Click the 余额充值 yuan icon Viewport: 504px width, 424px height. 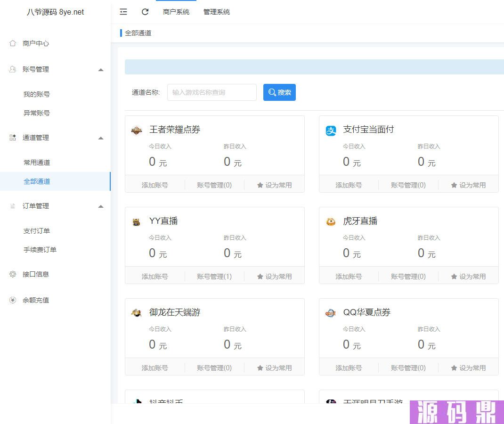(13, 300)
